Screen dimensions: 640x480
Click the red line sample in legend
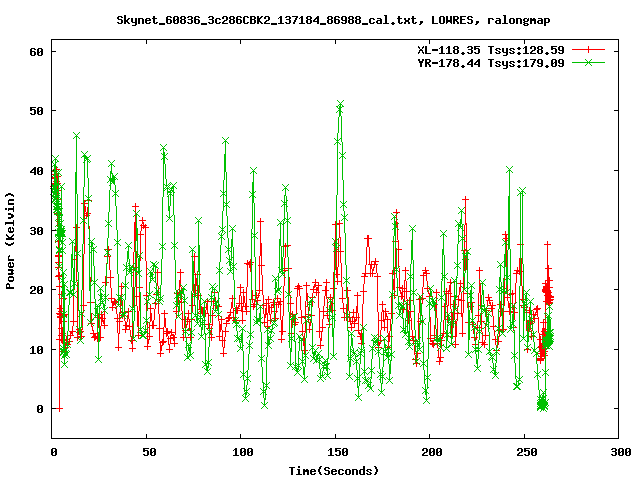588,50
